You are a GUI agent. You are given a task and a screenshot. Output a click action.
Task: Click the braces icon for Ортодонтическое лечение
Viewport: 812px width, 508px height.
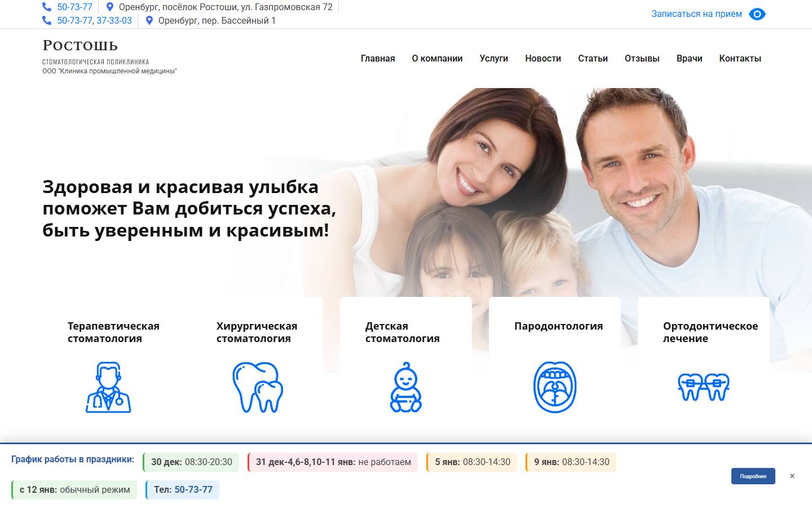pos(704,387)
